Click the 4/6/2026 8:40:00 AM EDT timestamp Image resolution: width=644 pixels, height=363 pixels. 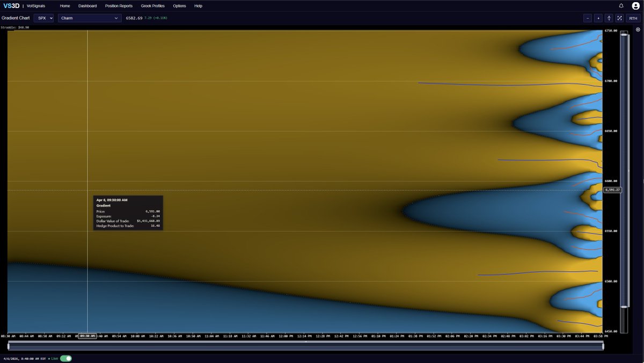25,359
